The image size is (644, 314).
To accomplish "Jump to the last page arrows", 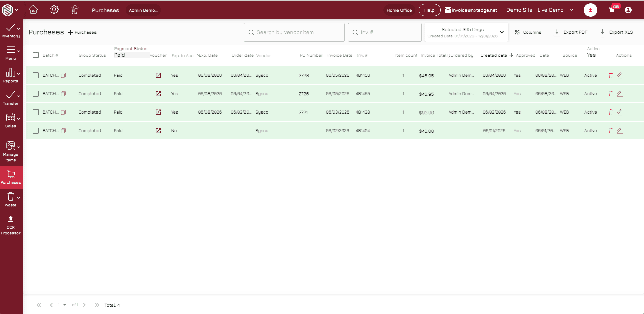I will point(97,305).
